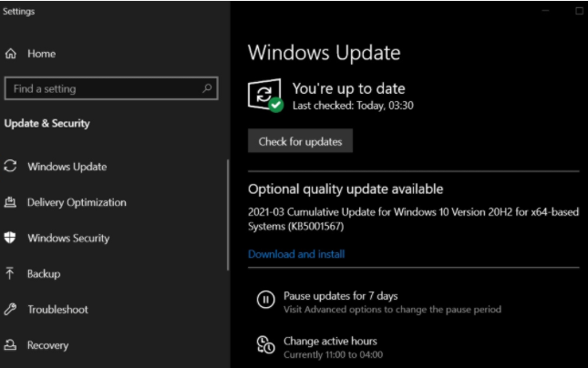The height and width of the screenshot is (368, 588).
Task: Click the Windows Update page title
Action: click(x=324, y=53)
